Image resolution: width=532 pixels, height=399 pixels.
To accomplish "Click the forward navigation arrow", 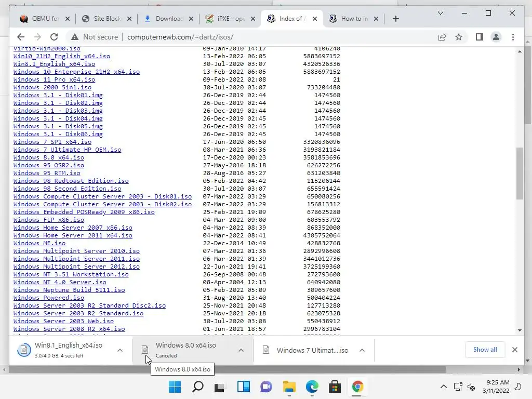I will pos(37,37).
